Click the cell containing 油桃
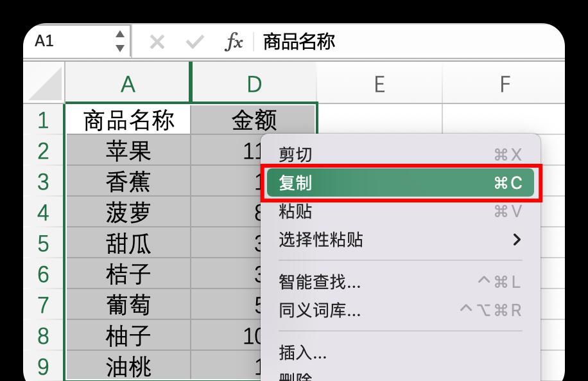This screenshot has height=381, width=588. pyautogui.click(x=128, y=366)
